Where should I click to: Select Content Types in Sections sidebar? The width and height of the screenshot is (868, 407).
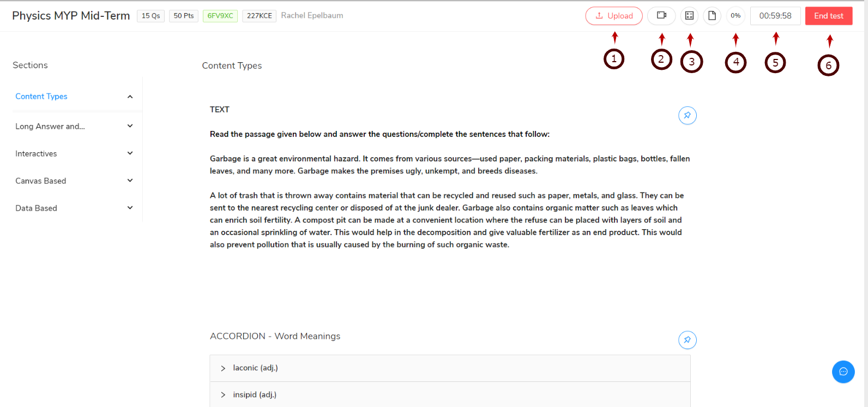pyautogui.click(x=41, y=97)
